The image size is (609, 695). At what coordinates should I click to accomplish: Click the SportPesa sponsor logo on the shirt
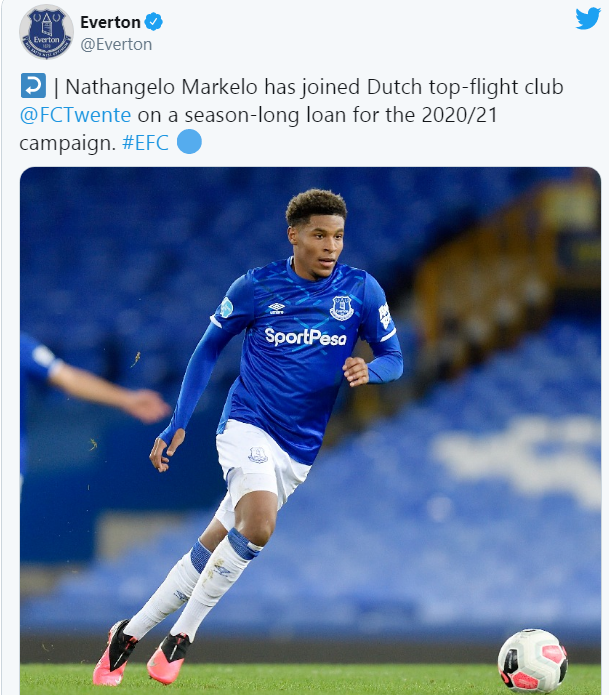tap(305, 337)
